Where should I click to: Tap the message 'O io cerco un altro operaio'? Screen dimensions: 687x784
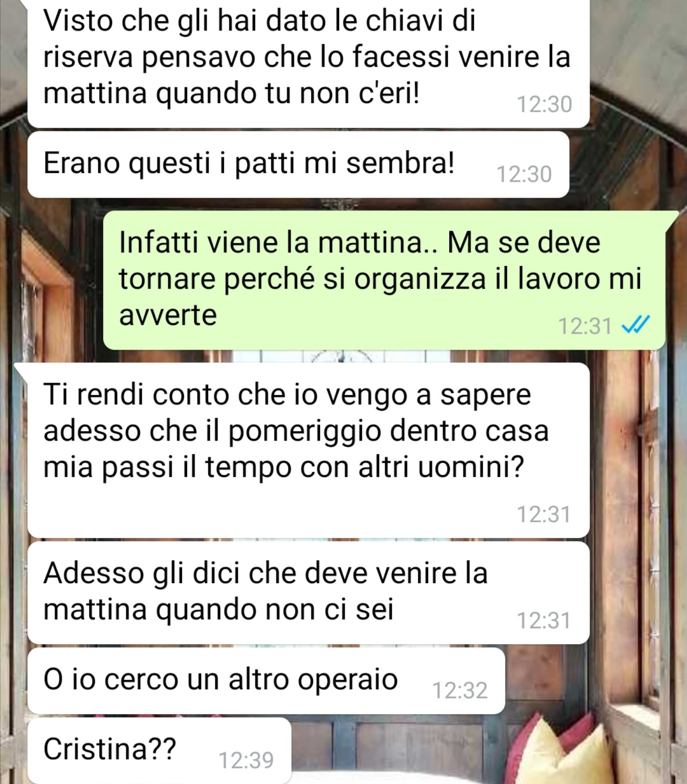click(266, 680)
